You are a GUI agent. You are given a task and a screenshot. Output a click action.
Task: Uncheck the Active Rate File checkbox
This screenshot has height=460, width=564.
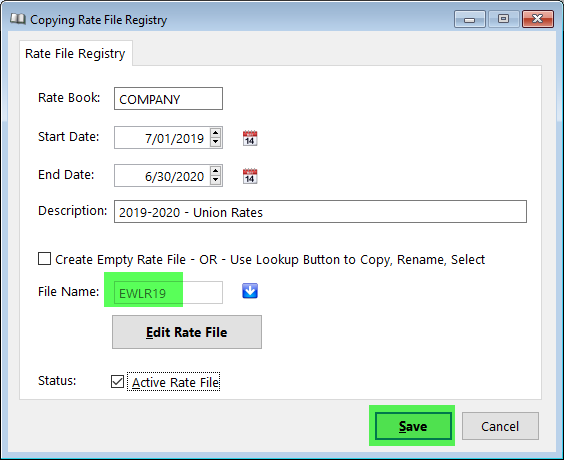point(118,382)
